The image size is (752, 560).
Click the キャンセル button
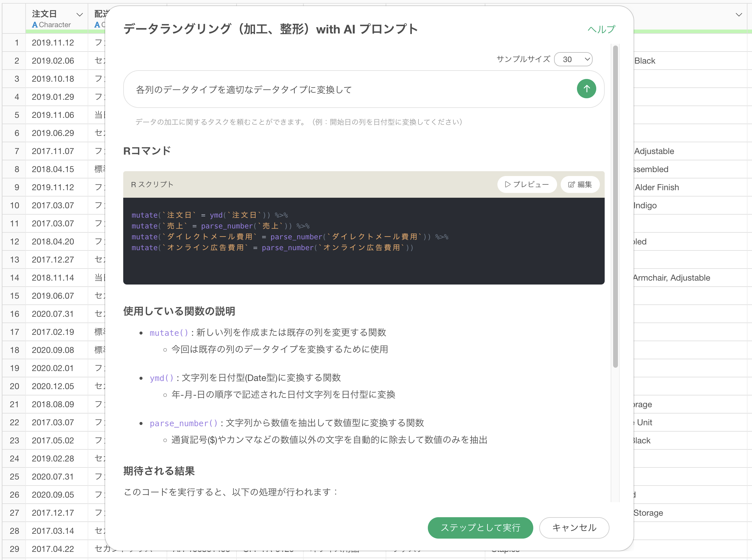574,527
